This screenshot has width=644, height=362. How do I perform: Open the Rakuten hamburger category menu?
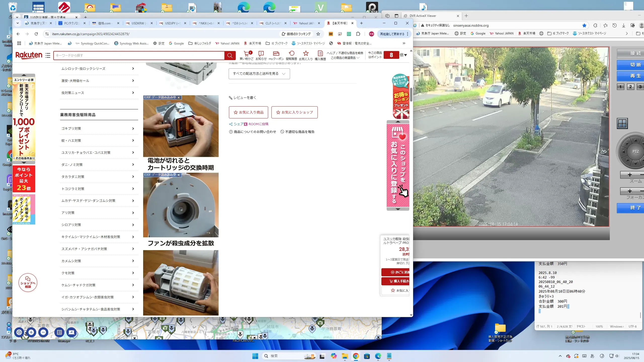[48, 55]
